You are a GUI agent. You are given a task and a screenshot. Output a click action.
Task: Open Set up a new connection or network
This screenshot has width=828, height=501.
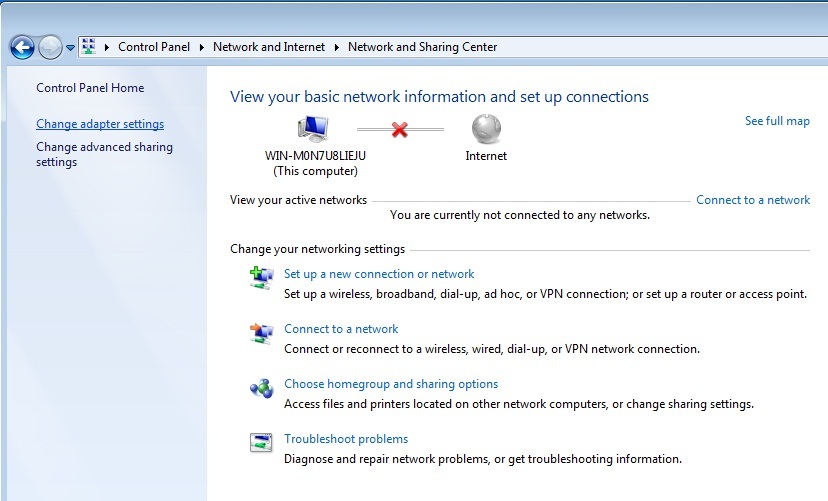(x=379, y=274)
